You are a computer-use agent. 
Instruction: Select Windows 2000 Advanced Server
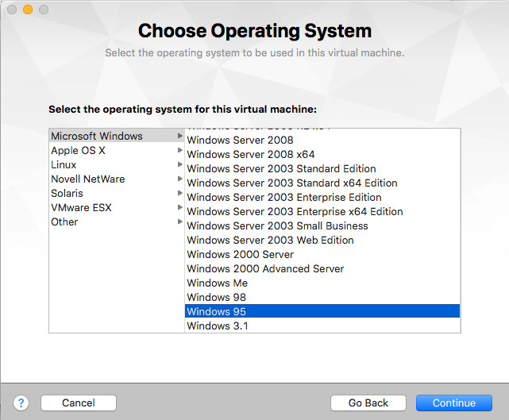pos(265,268)
